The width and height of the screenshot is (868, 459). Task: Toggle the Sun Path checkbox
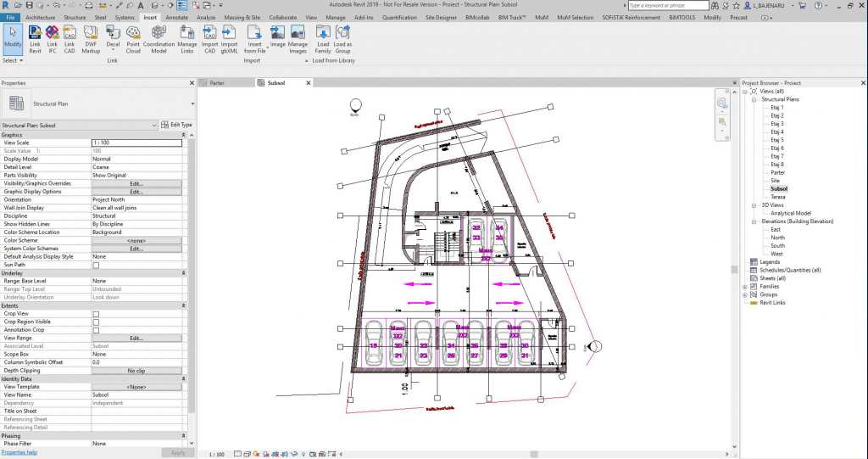(x=96, y=265)
